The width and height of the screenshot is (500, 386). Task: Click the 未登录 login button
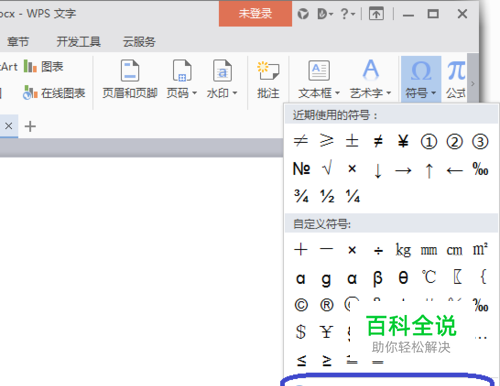pos(255,14)
